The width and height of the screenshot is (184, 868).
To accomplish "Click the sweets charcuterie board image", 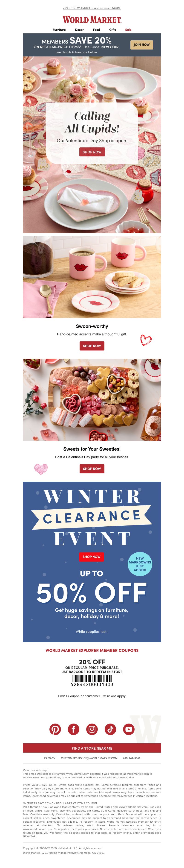I will click(92, 400).
